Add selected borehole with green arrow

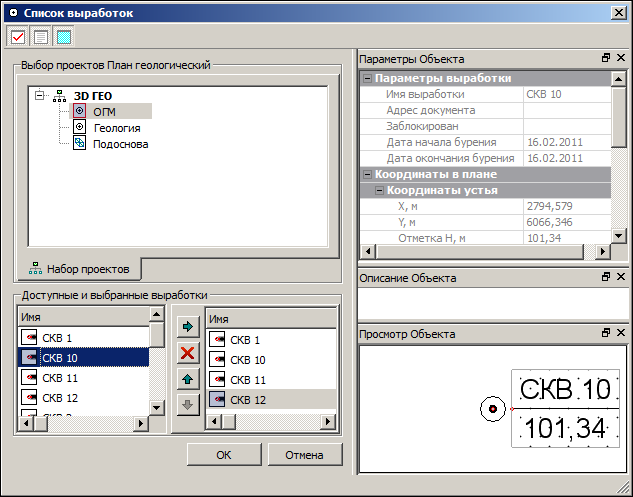(x=188, y=327)
